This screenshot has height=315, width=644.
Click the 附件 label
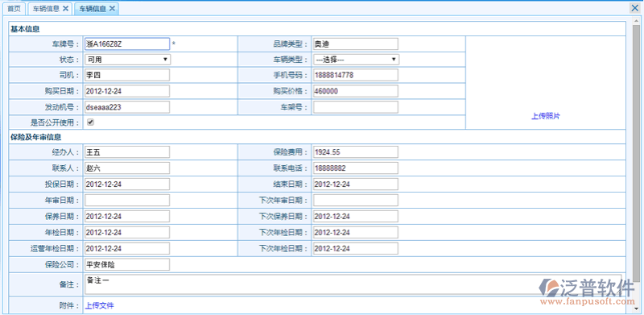point(68,305)
